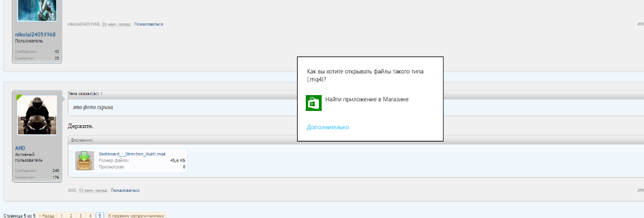The height and width of the screenshot is (218, 644).
Task: Click AND's Сообщения count 240
Action: coord(56,170)
